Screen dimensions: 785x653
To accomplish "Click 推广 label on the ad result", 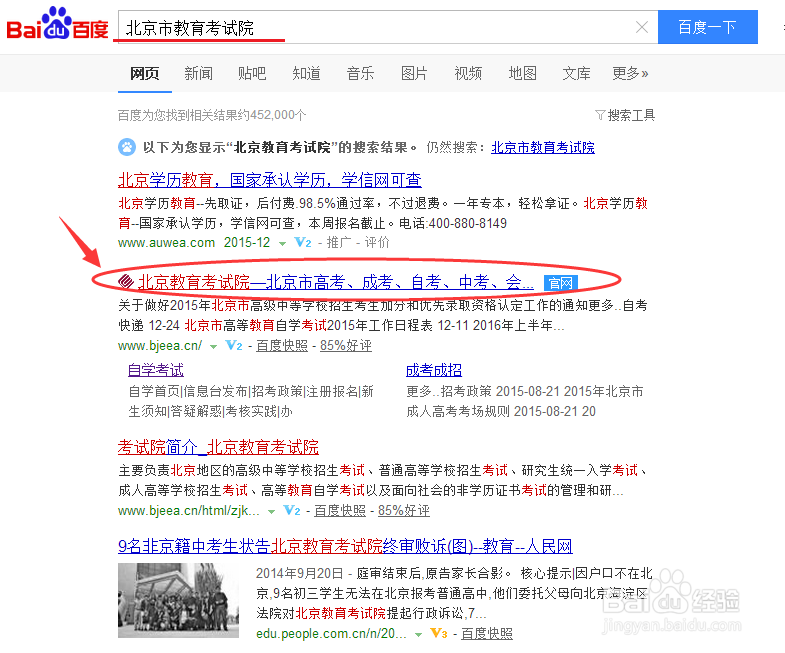I will (339, 243).
